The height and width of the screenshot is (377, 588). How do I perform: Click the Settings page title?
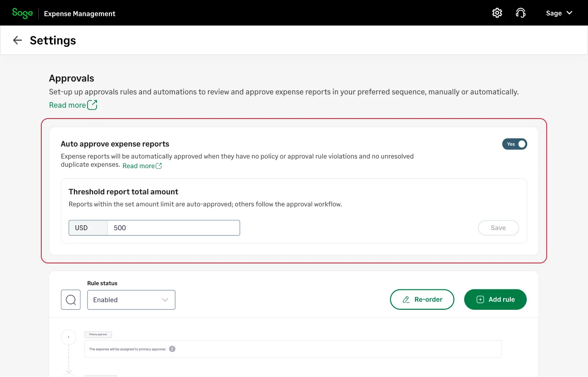[x=53, y=40]
